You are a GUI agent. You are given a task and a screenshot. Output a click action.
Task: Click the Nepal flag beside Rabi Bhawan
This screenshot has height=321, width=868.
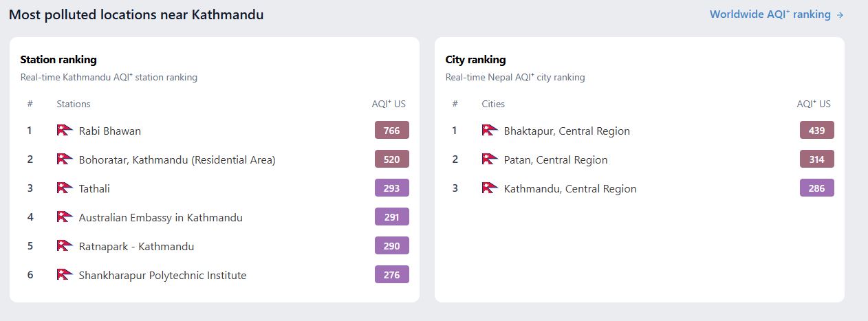click(x=65, y=130)
